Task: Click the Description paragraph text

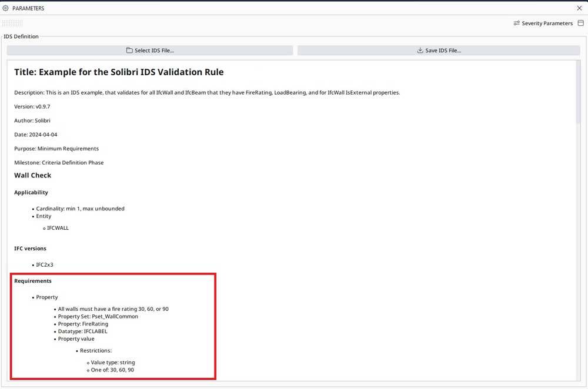Action: pyautogui.click(x=207, y=93)
